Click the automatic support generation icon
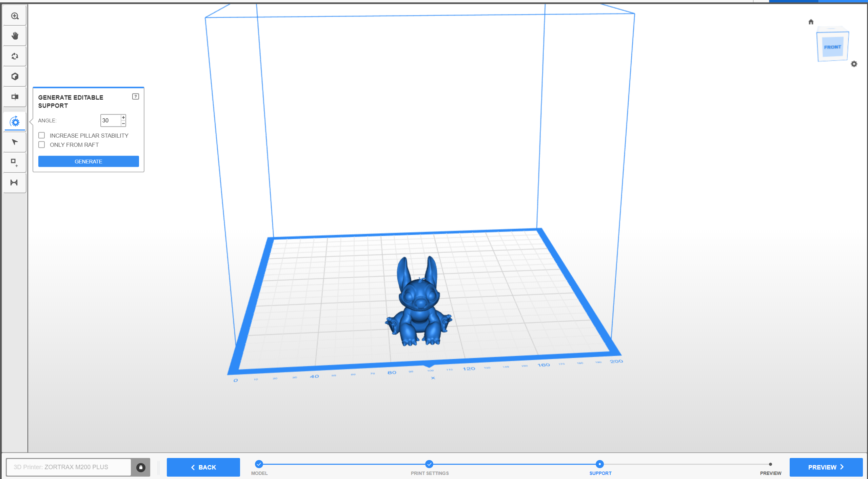 coord(15,122)
